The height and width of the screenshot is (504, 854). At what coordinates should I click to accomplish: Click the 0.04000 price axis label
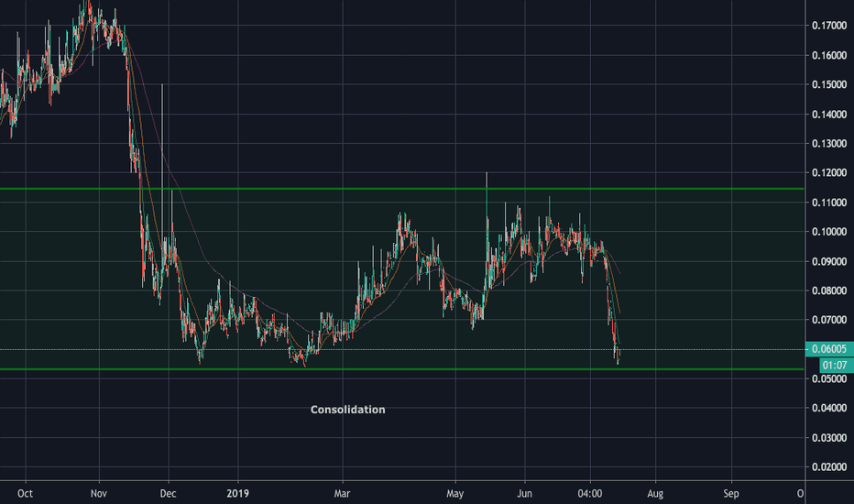click(829, 408)
